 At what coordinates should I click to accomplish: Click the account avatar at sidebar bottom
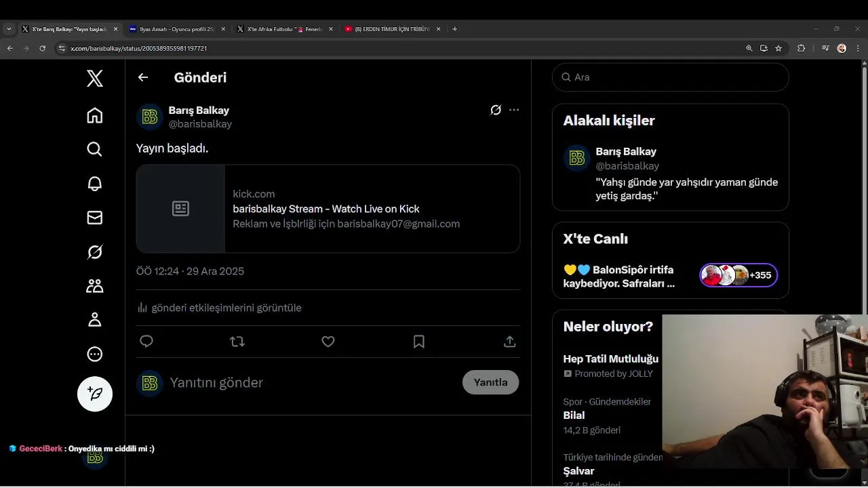click(x=95, y=457)
